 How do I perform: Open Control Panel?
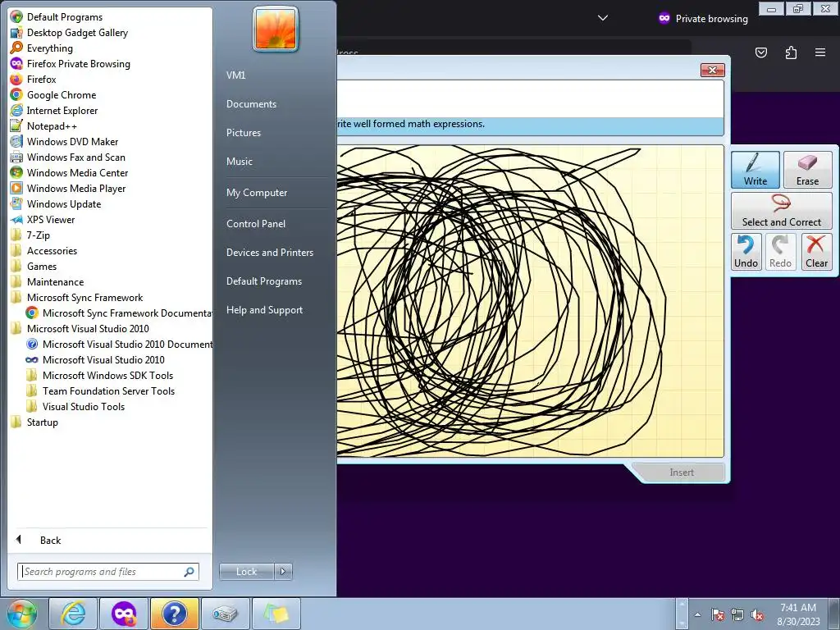pos(256,223)
